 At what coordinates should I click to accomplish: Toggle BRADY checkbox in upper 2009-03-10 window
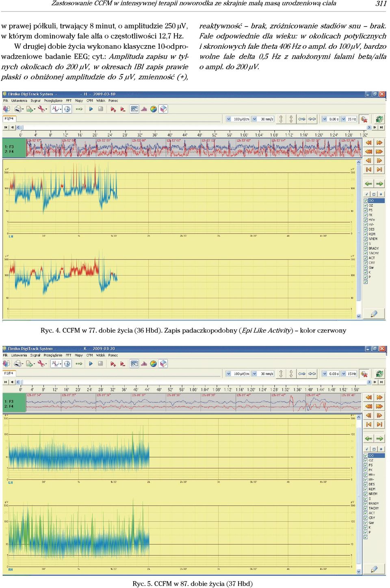(x=366, y=248)
